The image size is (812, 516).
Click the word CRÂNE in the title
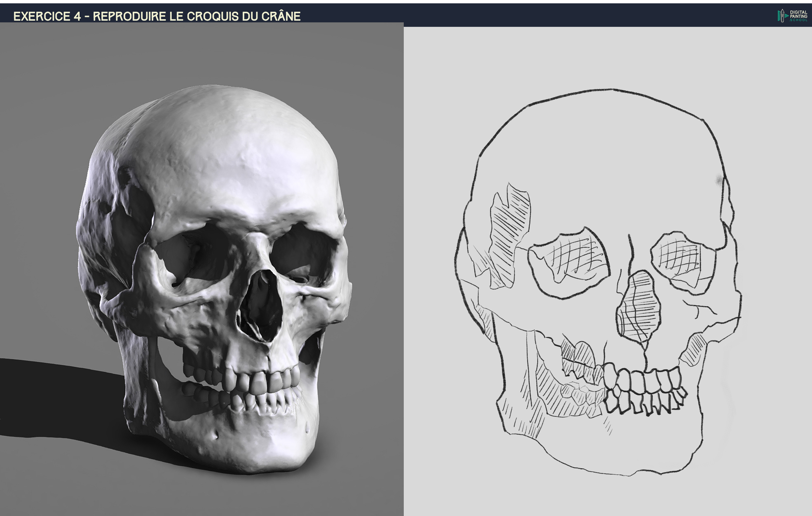(281, 16)
